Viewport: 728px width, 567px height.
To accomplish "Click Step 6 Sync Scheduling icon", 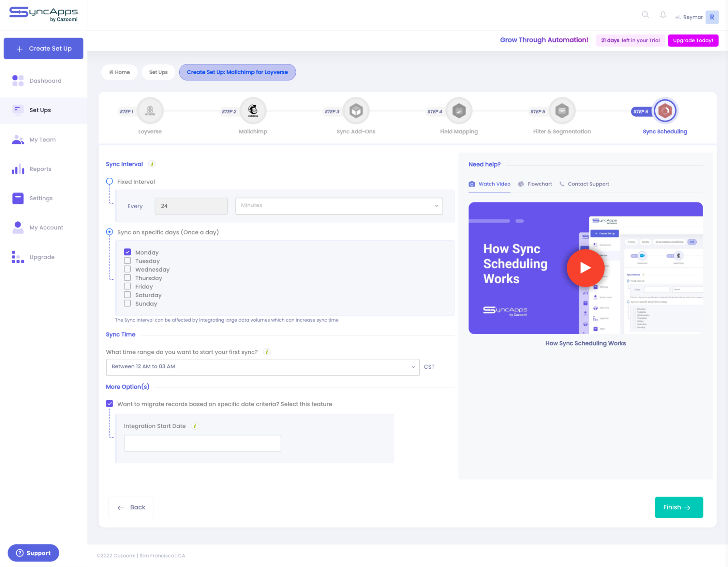I will click(665, 110).
